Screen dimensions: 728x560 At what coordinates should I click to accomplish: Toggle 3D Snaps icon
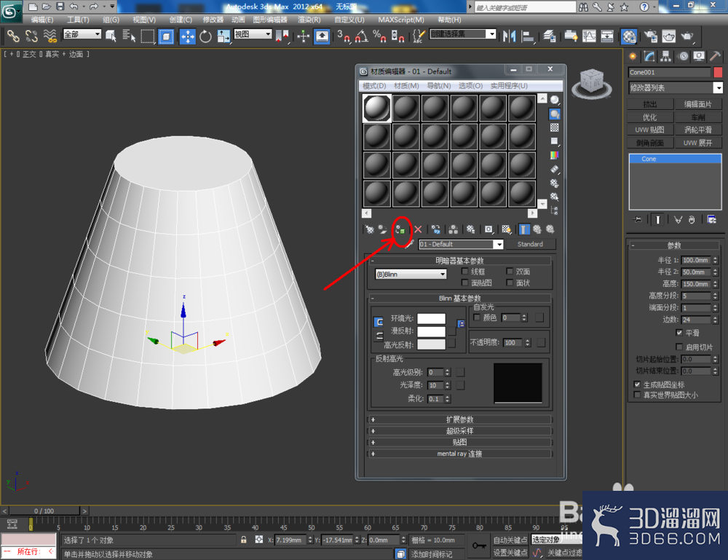coord(344,36)
